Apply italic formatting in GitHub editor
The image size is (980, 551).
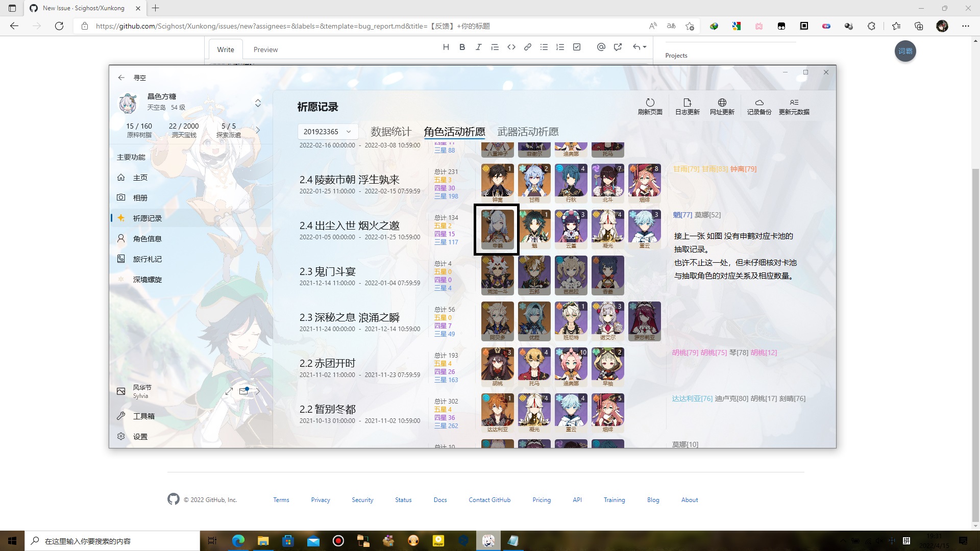click(478, 47)
